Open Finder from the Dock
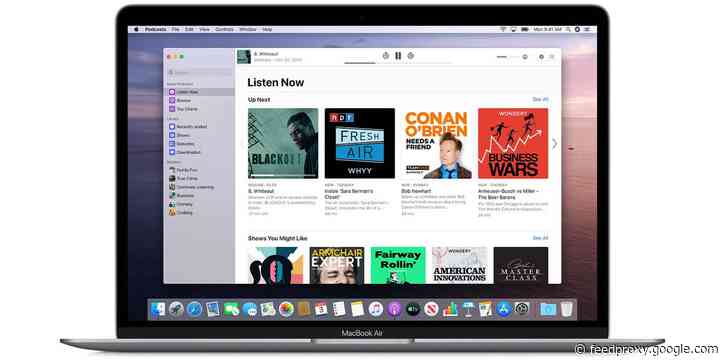 click(158, 309)
